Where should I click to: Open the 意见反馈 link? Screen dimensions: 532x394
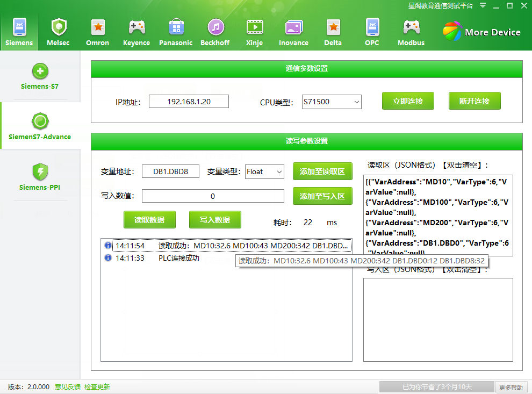(68, 386)
